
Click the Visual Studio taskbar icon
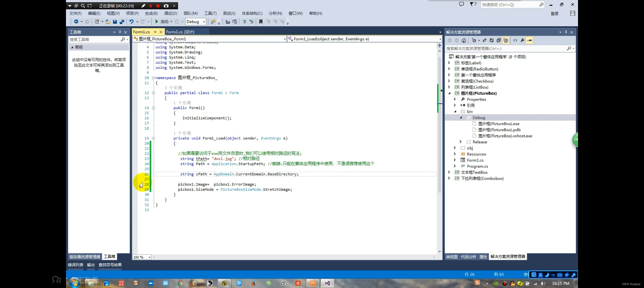coord(327,283)
